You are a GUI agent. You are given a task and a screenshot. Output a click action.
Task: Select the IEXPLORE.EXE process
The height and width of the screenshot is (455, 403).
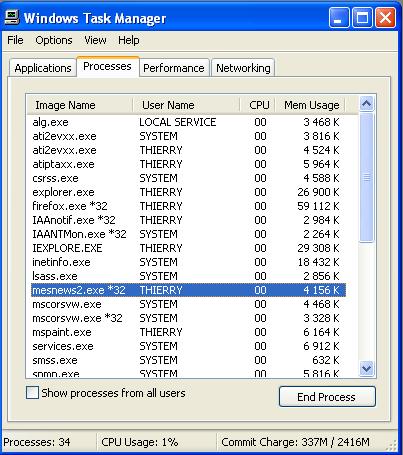click(x=188, y=248)
